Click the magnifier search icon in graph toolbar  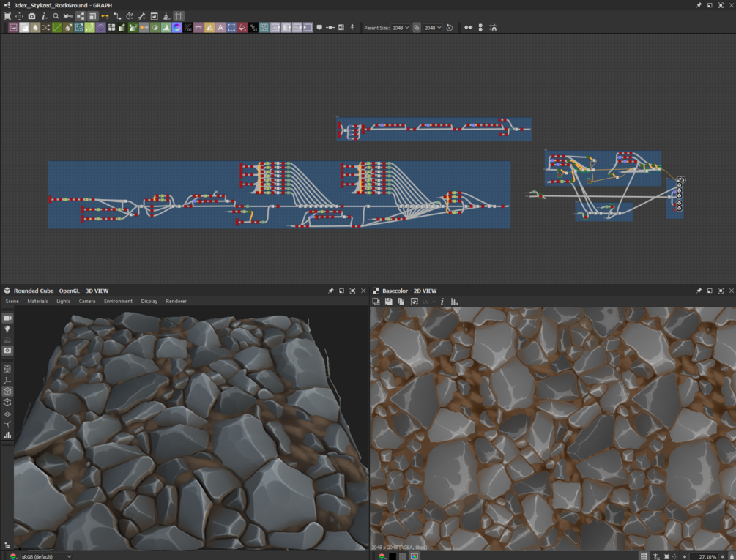pyautogui.click(x=56, y=15)
